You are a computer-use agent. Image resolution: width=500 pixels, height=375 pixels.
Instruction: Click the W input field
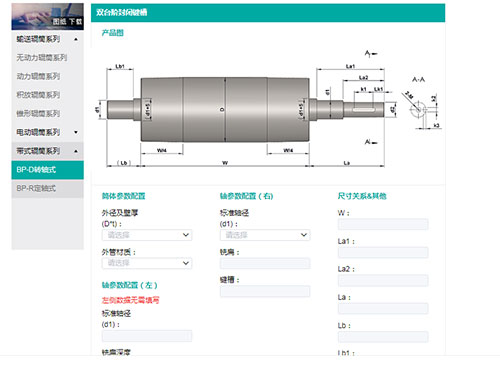pos(383,224)
